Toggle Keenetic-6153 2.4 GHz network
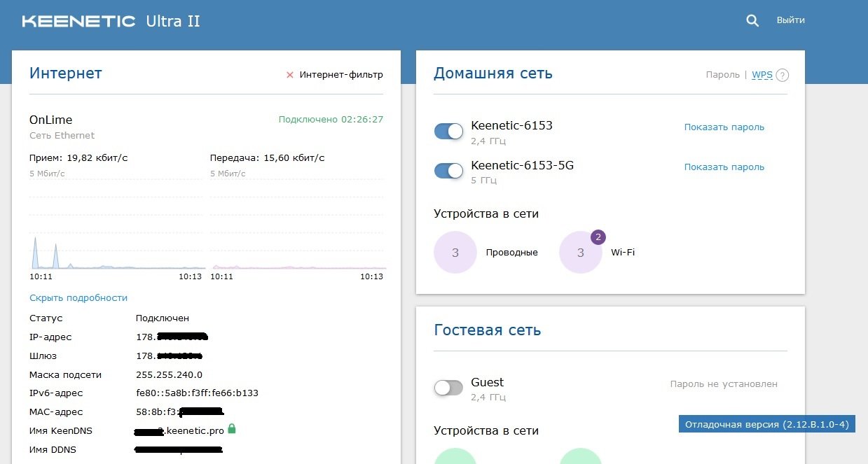The height and width of the screenshot is (464, 868). (448, 131)
